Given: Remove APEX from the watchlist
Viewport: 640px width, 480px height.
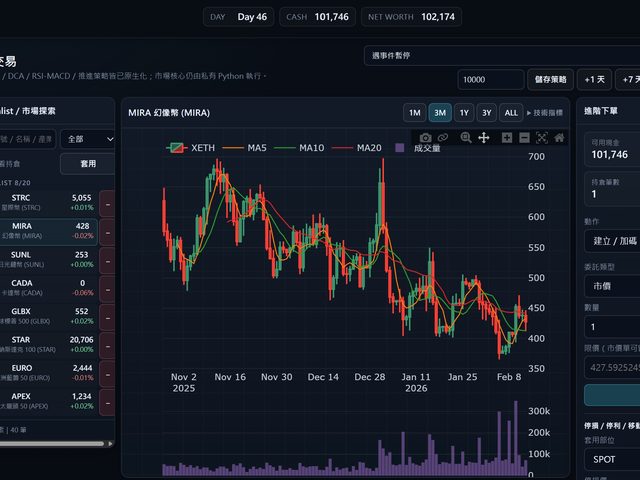Looking at the screenshot, I should point(108,402).
